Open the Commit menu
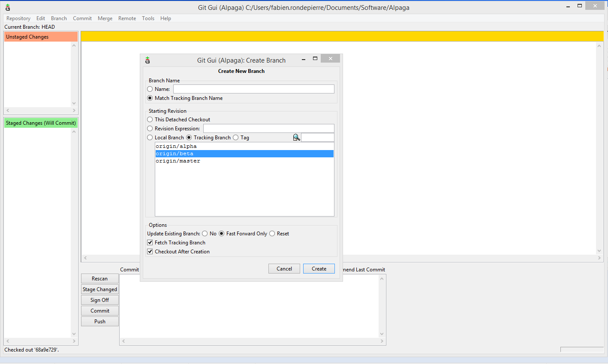The image size is (608, 364). click(x=82, y=18)
